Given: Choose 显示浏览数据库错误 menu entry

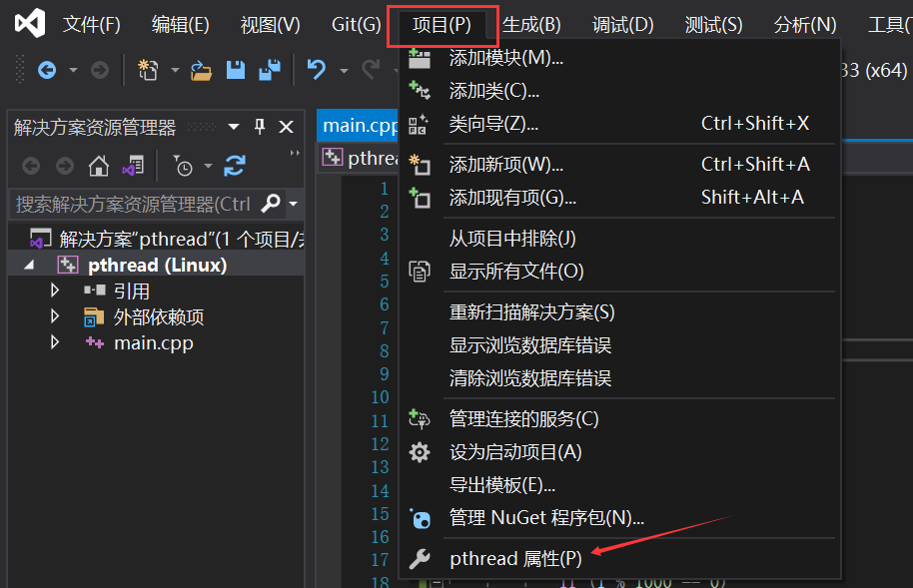Looking at the screenshot, I should pyautogui.click(x=620, y=345).
